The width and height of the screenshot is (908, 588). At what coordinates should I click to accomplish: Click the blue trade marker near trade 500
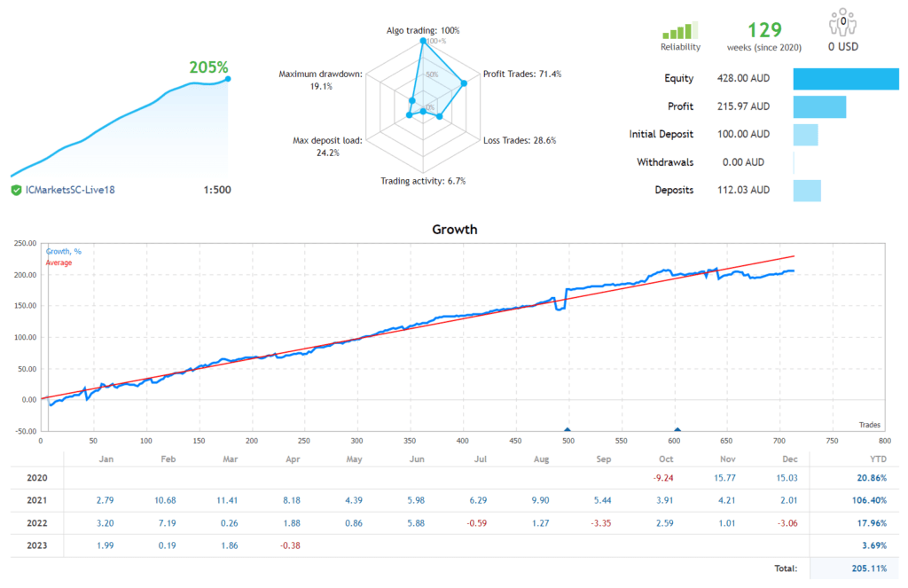[568, 429]
